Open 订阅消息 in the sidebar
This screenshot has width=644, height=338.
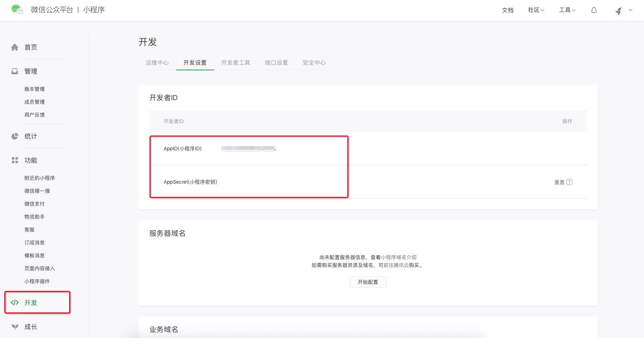point(34,243)
